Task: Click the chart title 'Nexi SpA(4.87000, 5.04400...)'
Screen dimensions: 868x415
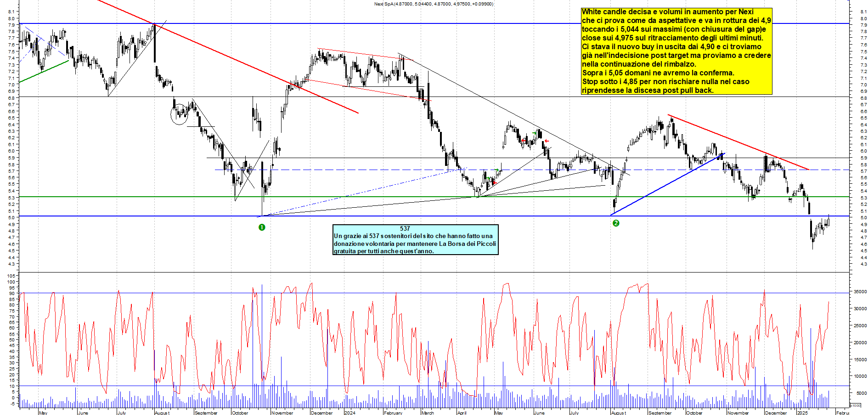Action: 434,4
